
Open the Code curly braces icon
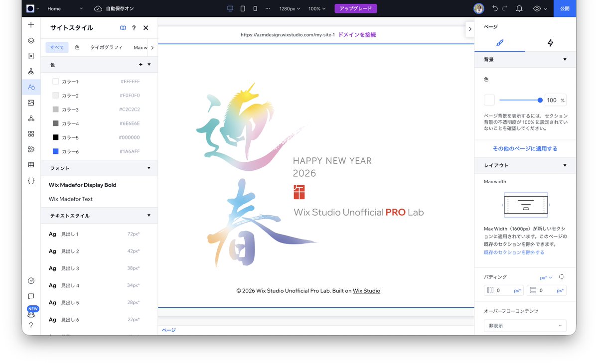pos(31,180)
